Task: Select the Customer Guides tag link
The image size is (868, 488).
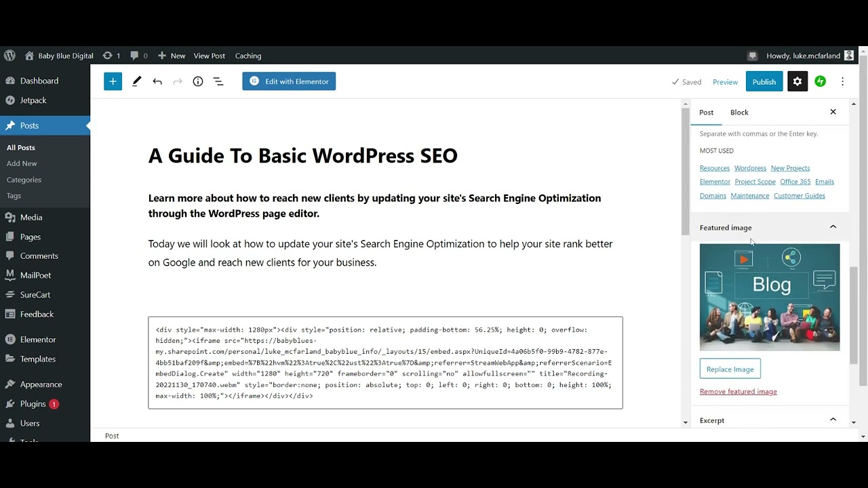Action: pos(800,196)
